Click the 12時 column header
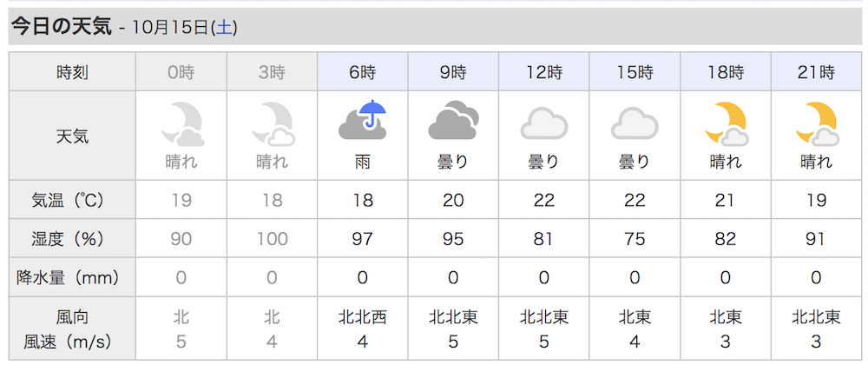This screenshot has height=365, width=868. pos(544,71)
